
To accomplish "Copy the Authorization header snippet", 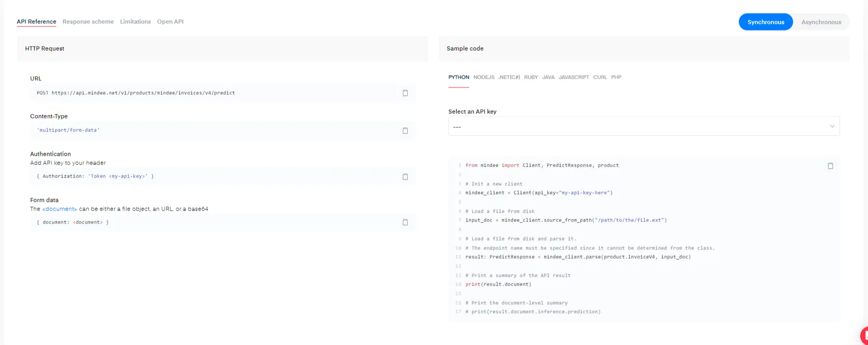I will (405, 177).
